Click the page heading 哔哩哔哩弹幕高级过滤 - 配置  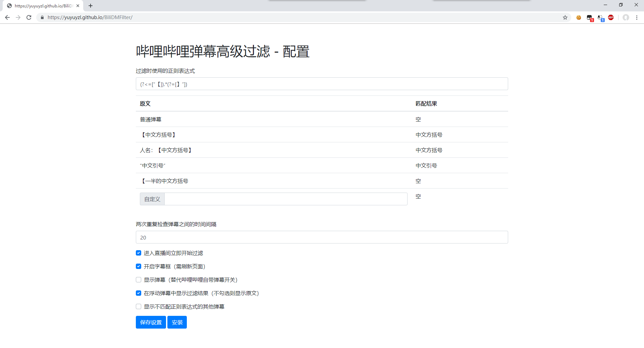[x=222, y=52]
